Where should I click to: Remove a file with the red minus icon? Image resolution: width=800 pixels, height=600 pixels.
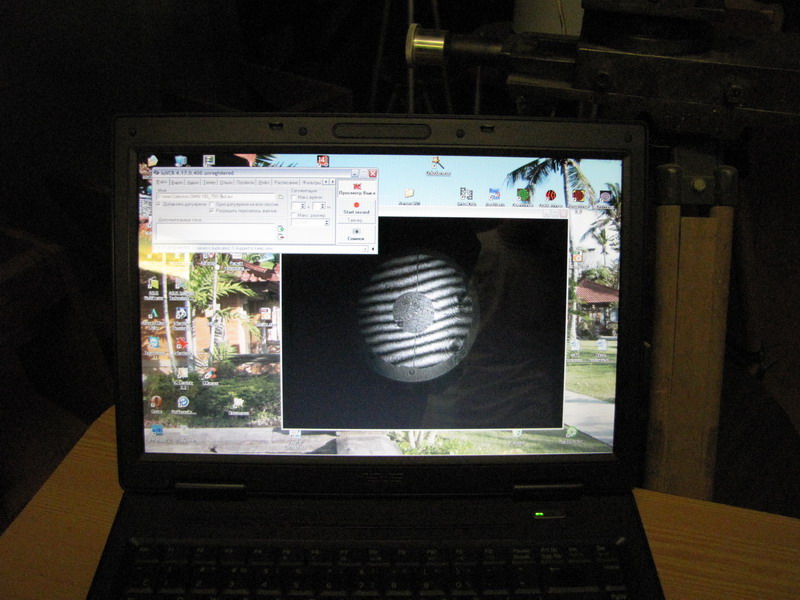[x=281, y=237]
